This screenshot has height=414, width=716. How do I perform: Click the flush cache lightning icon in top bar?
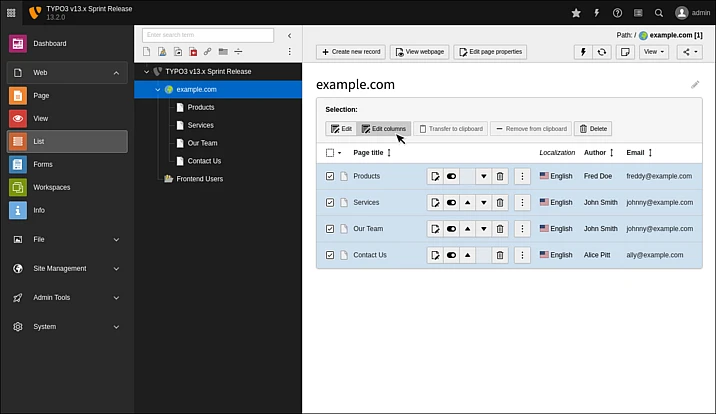click(597, 13)
